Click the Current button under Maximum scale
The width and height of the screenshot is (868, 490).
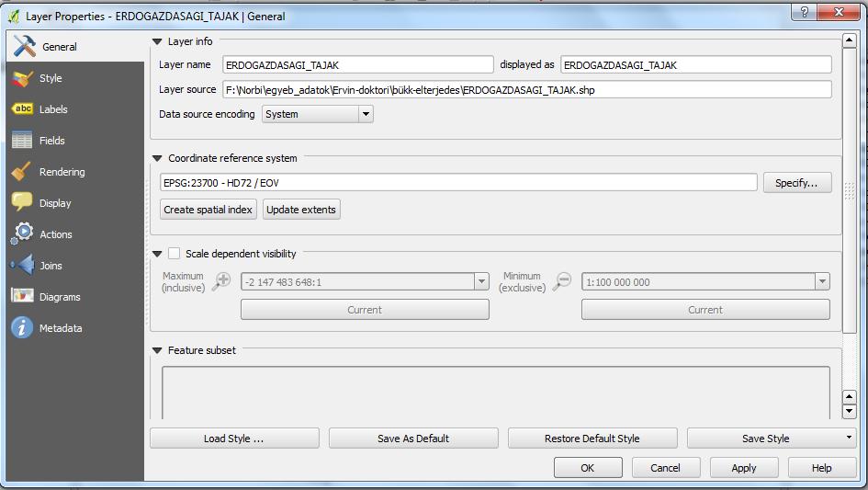(x=365, y=310)
